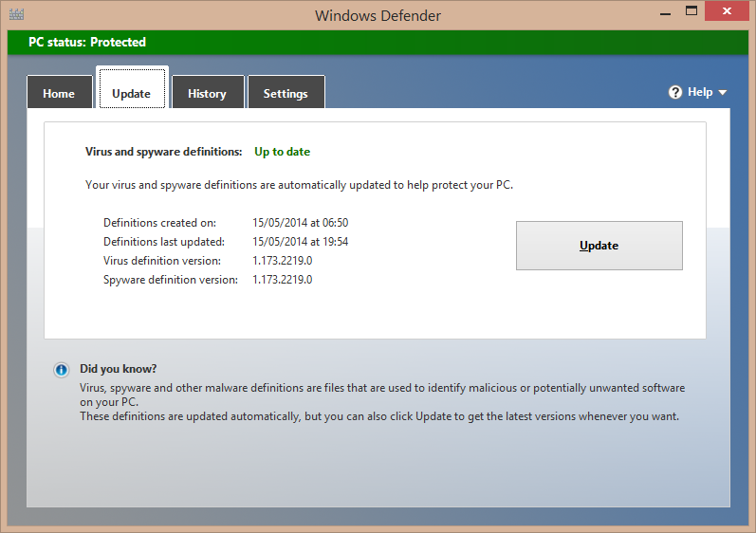This screenshot has width=756, height=533.
Task: Go to the Settings tab
Action: click(286, 93)
